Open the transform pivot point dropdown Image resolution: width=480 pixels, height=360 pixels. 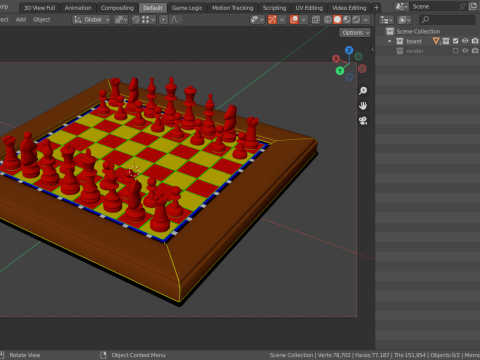point(121,20)
